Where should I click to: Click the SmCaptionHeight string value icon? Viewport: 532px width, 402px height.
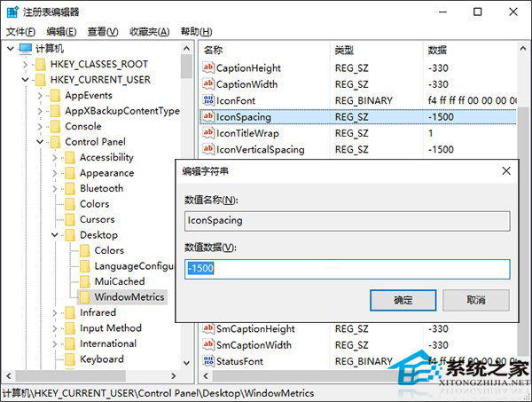(x=208, y=328)
